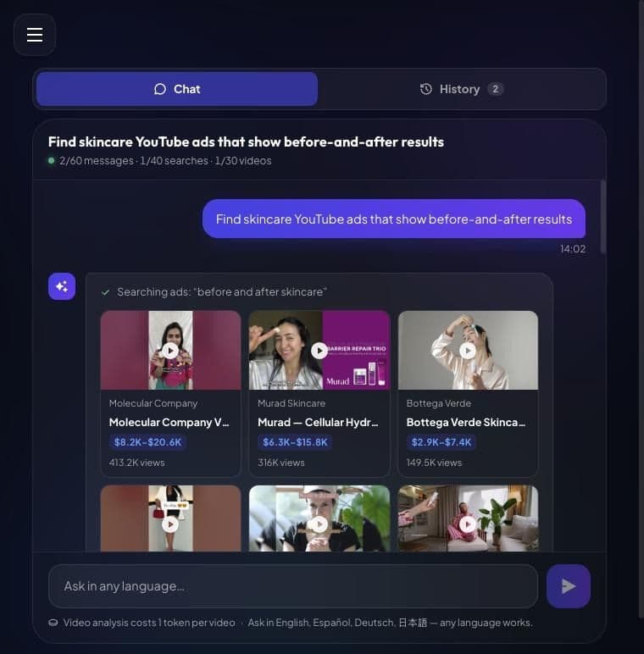Open the Bottega Verde Skinca... ad title

point(466,422)
